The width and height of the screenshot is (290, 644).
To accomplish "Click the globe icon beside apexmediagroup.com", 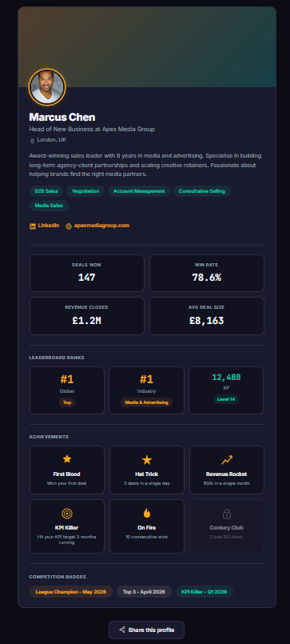I will pos(69,226).
